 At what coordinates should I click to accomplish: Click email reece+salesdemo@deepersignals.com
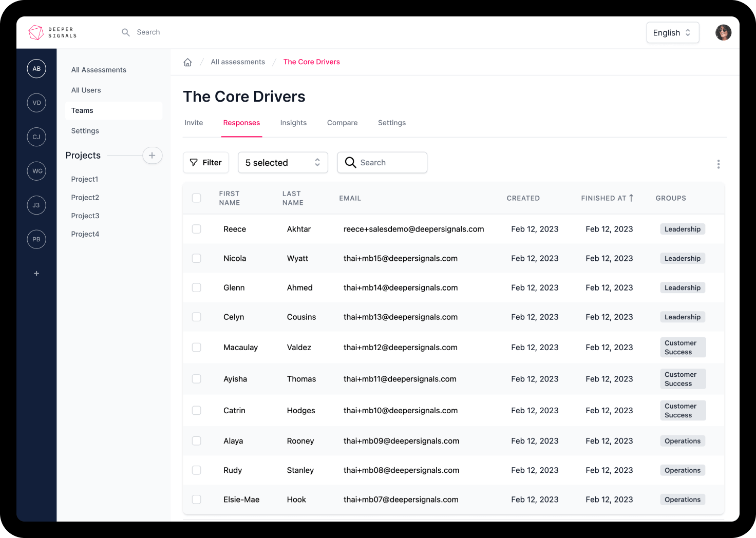(414, 229)
